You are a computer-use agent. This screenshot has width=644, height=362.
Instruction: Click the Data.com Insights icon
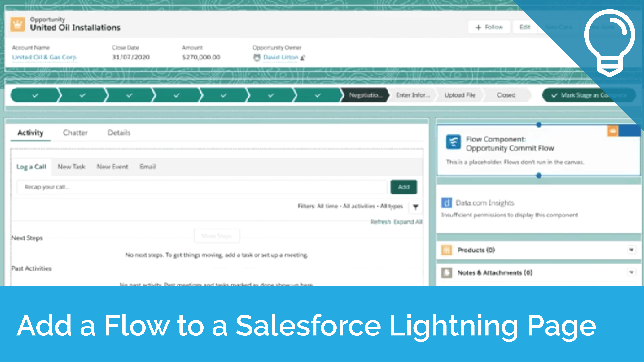[447, 203]
